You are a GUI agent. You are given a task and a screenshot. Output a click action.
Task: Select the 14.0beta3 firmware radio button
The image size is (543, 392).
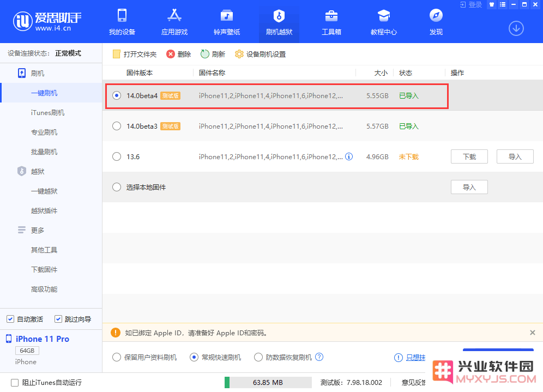pos(117,126)
